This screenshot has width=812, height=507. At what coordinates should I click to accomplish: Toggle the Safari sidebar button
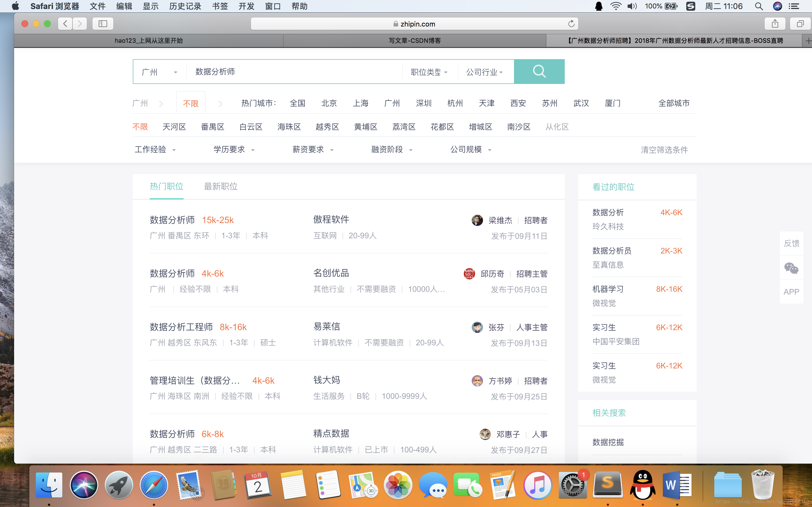(x=103, y=24)
